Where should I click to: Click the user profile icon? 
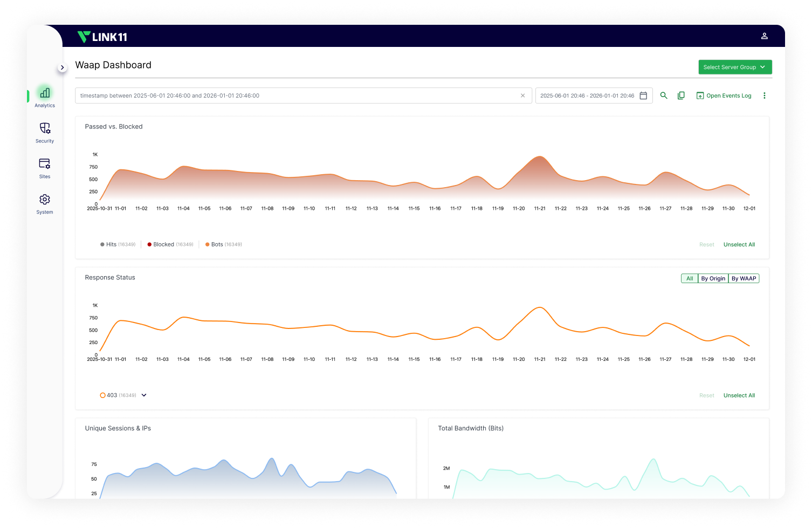coord(764,36)
